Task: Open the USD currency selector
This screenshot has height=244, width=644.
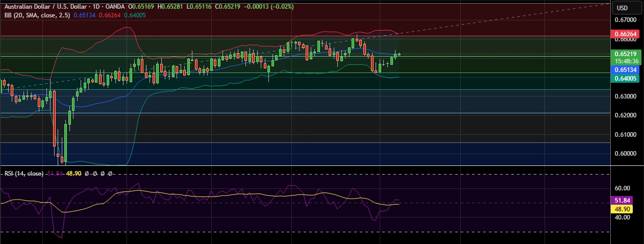Action: pyautogui.click(x=622, y=8)
